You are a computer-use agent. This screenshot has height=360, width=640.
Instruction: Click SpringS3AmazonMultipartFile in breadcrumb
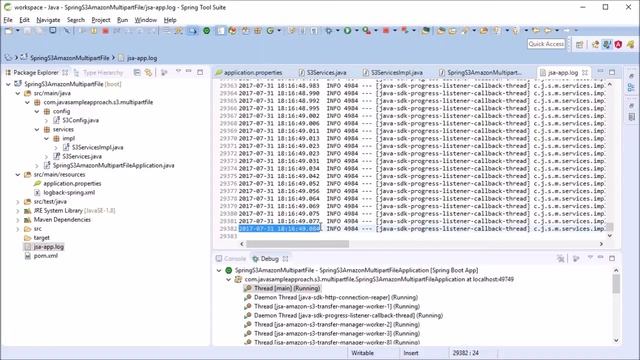(x=69, y=58)
